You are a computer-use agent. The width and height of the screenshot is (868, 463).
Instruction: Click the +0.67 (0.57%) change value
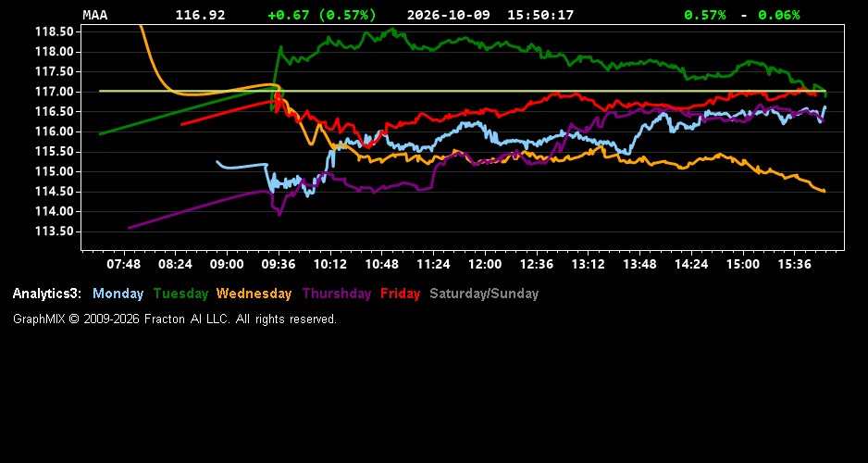click(x=322, y=15)
